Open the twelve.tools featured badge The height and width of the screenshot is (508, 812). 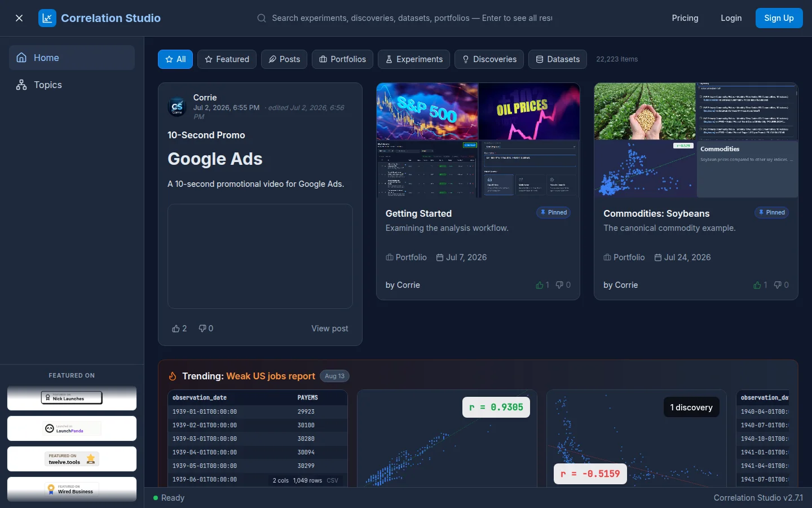72,459
